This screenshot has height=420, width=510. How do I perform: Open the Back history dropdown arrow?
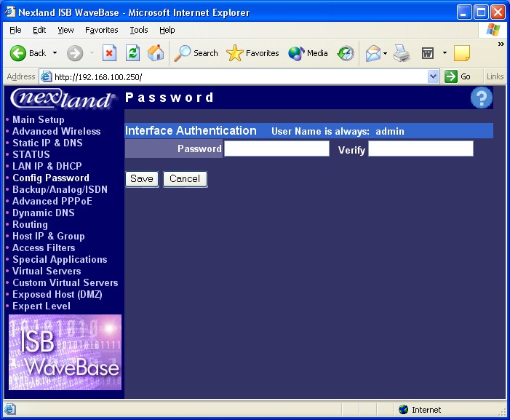pos(55,53)
